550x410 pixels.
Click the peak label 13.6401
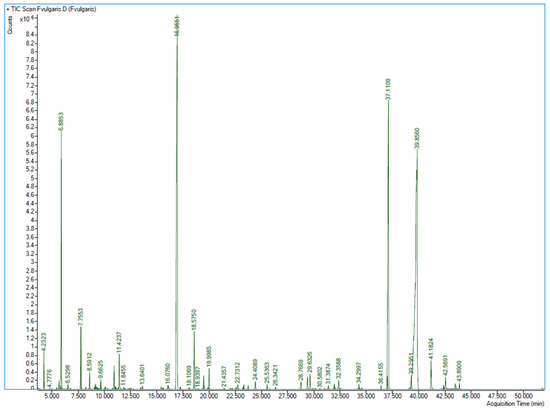[x=142, y=375]
